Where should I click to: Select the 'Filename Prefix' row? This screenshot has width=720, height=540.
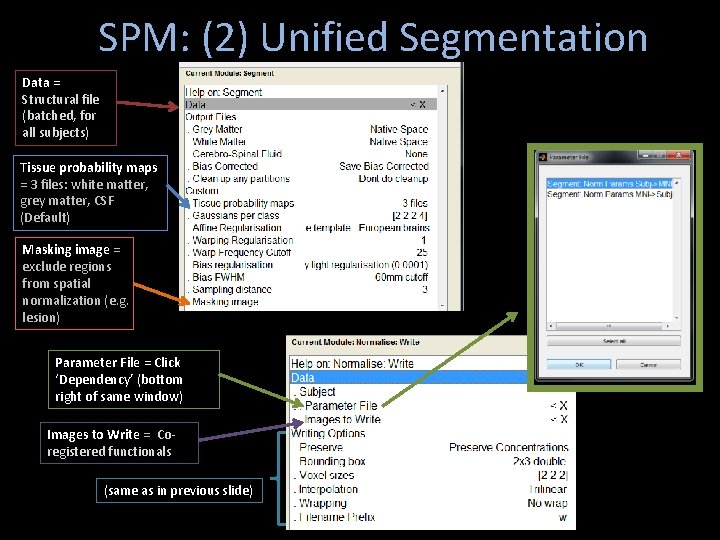pos(431,517)
